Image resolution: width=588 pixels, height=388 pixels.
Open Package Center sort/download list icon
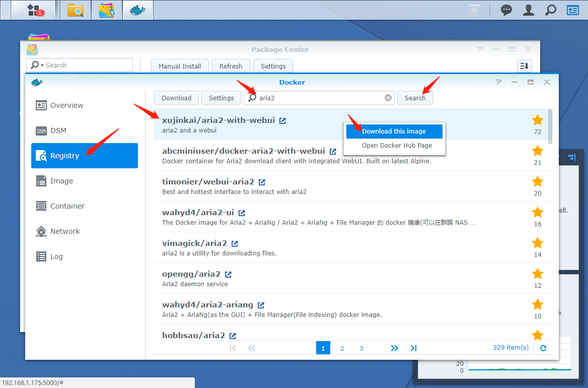524,66
